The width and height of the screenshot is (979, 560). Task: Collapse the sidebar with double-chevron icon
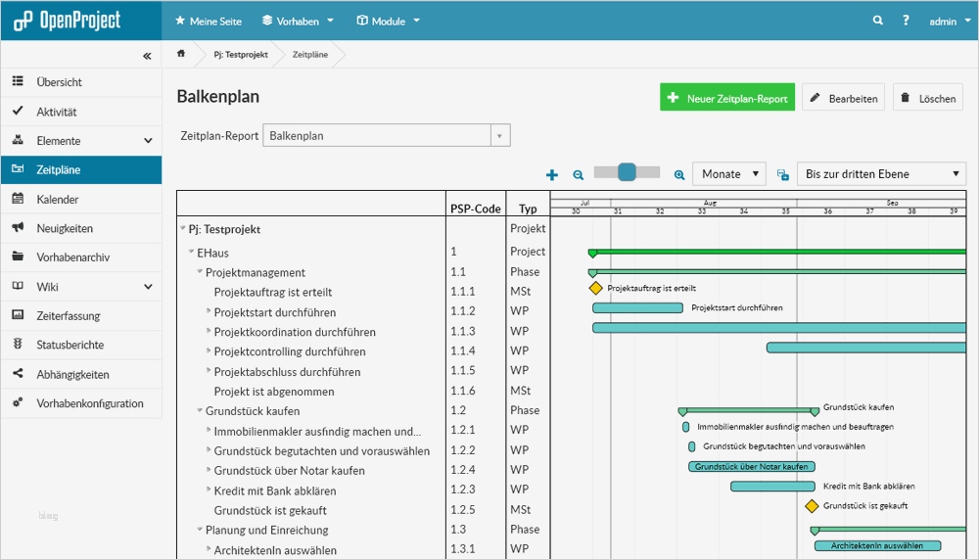pyautogui.click(x=147, y=56)
